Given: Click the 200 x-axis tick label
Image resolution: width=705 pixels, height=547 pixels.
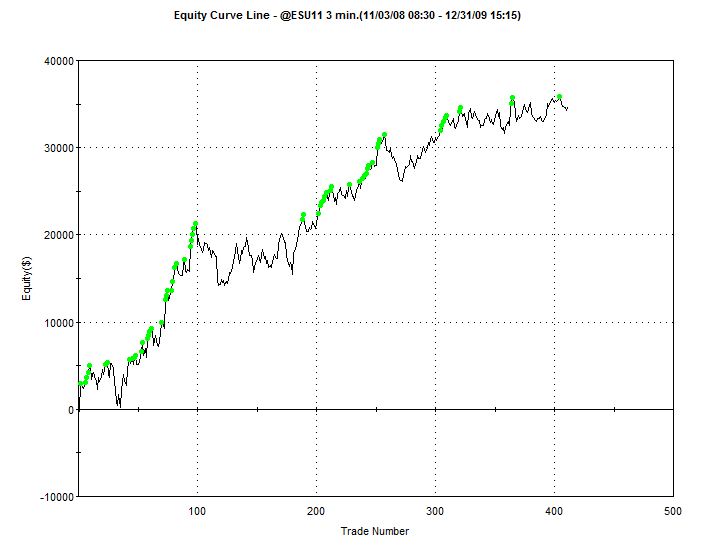Looking at the screenshot, I should tap(316, 511).
